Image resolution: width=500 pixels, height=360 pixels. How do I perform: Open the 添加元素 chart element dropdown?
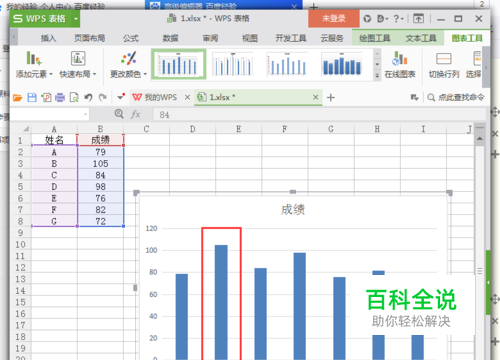pos(34,65)
